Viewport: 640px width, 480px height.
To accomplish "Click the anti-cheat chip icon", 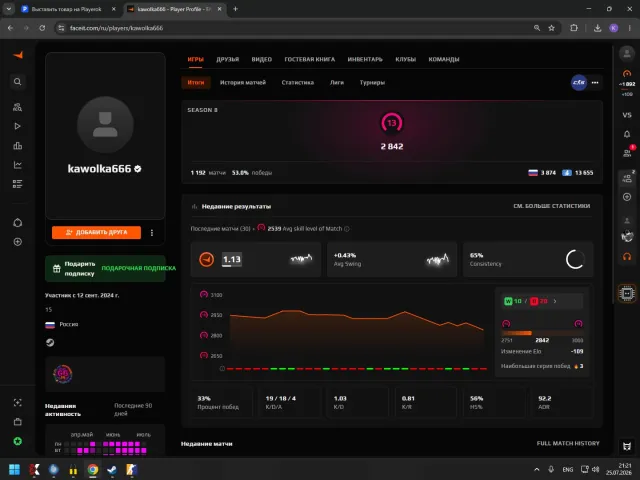I will tap(627, 293).
